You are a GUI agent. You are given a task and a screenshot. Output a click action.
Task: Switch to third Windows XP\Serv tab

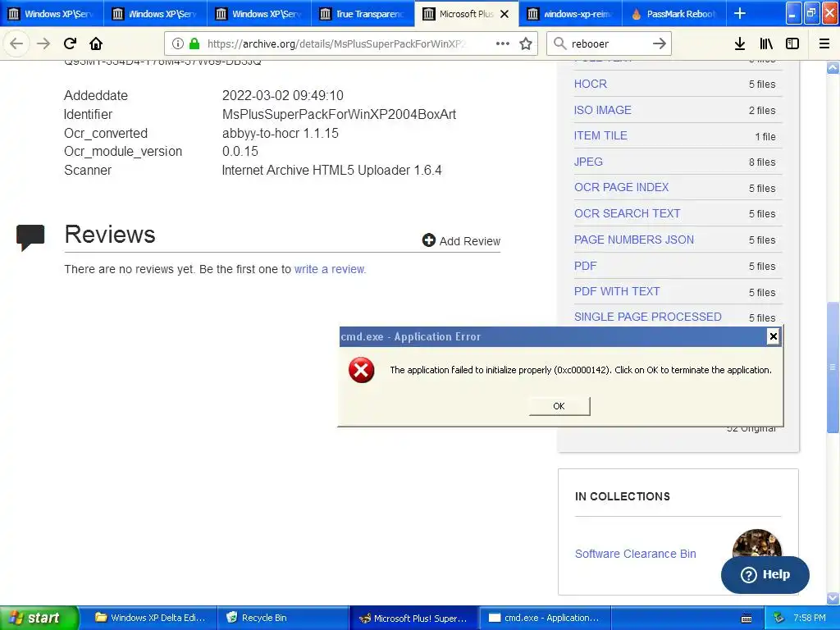258,14
